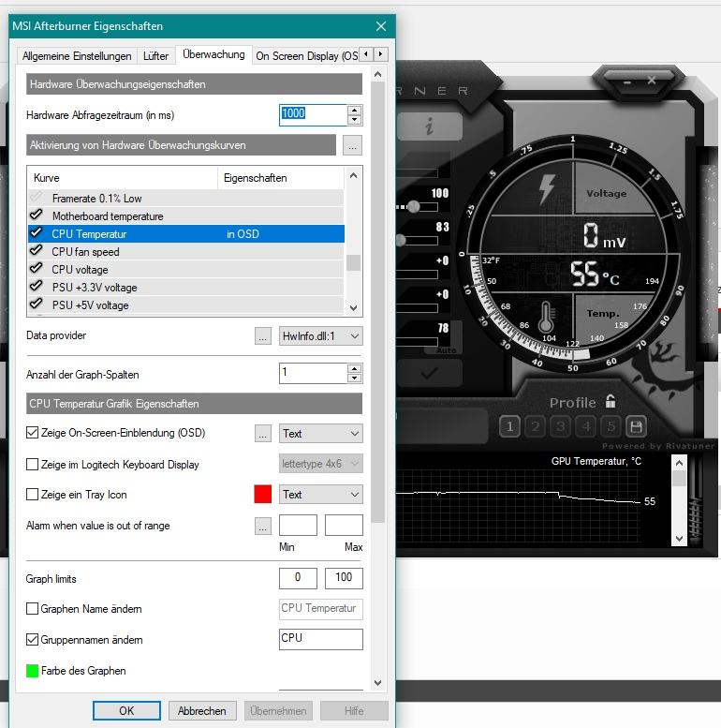721x728 pixels.
Task: Open alarm settings ellipsis button
Action: pyautogui.click(x=262, y=526)
